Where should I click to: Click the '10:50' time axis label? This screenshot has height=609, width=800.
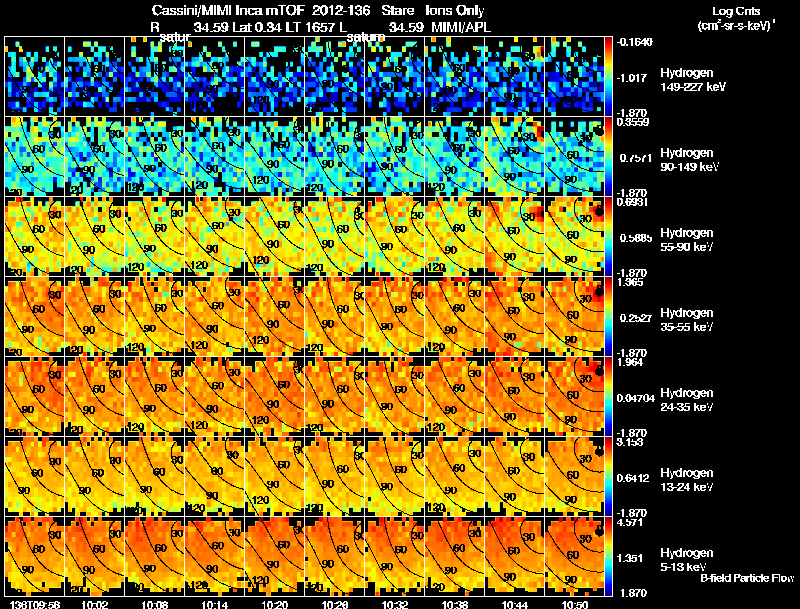[x=575, y=604]
